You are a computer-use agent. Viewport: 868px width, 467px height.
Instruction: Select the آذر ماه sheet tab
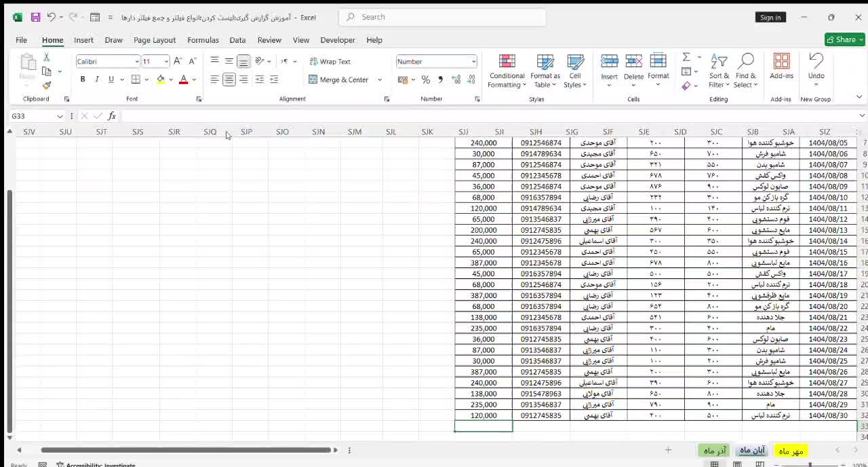coord(715,451)
